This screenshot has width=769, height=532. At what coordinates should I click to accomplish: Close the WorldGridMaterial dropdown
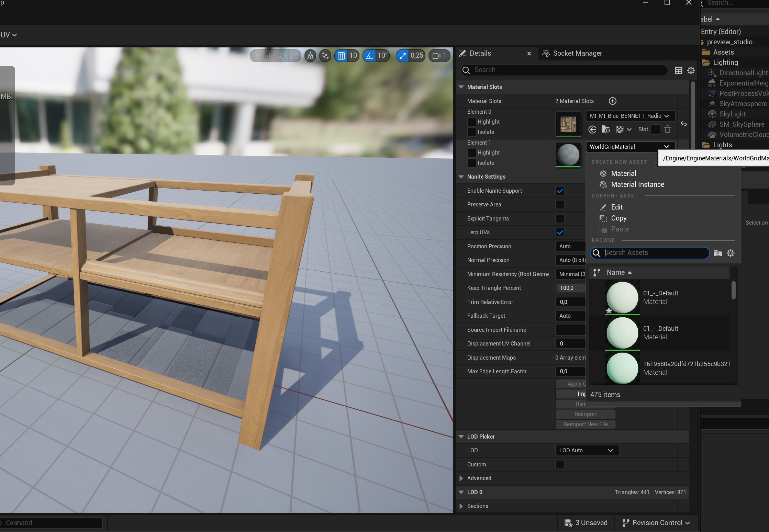631,147
